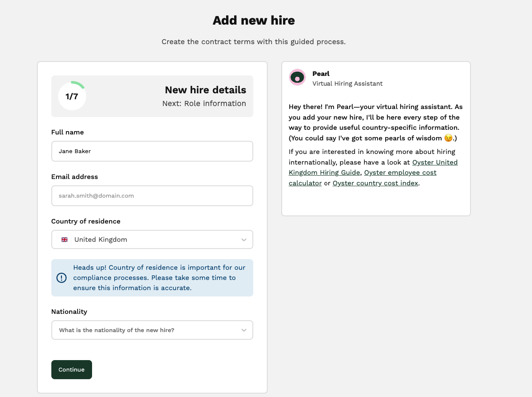
Task: Click the Continue button
Action: 72,369
